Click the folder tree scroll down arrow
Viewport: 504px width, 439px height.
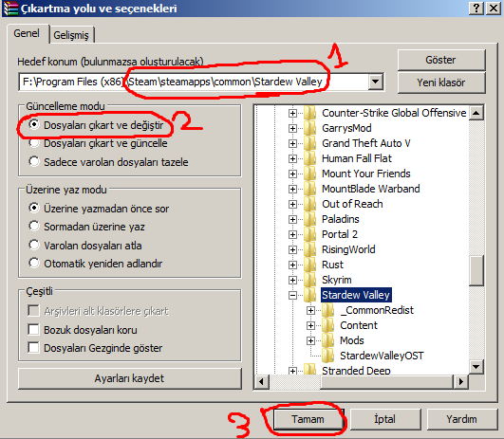[x=476, y=366]
